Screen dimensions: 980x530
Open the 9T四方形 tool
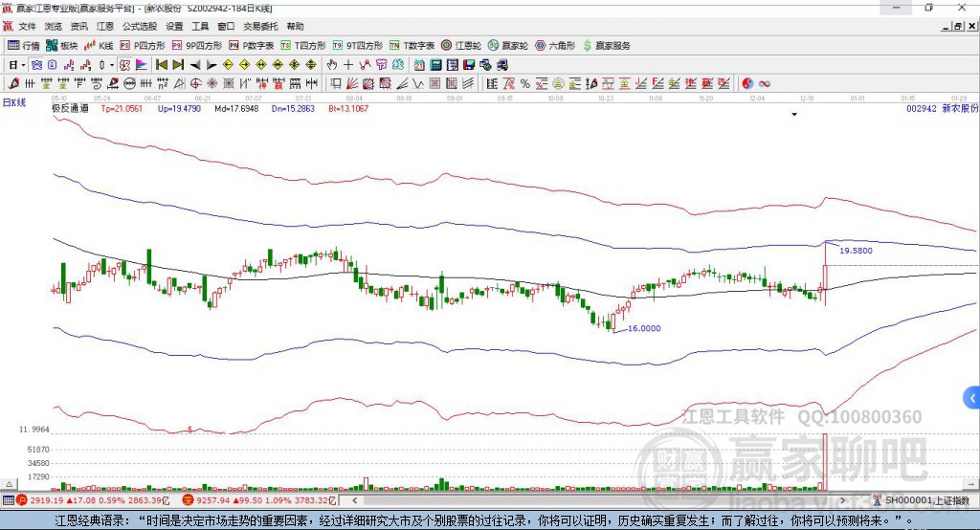pos(358,46)
